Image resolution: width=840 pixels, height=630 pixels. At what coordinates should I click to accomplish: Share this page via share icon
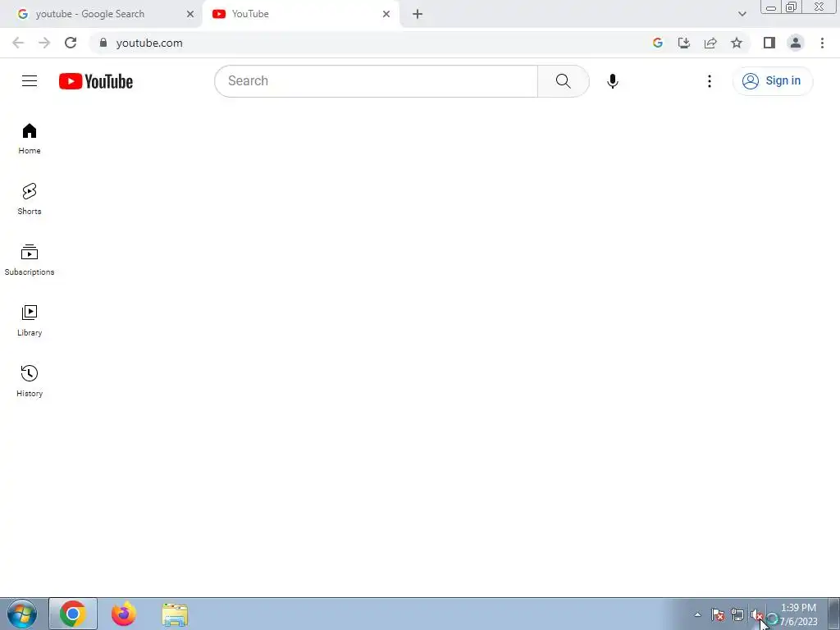pos(710,43)
